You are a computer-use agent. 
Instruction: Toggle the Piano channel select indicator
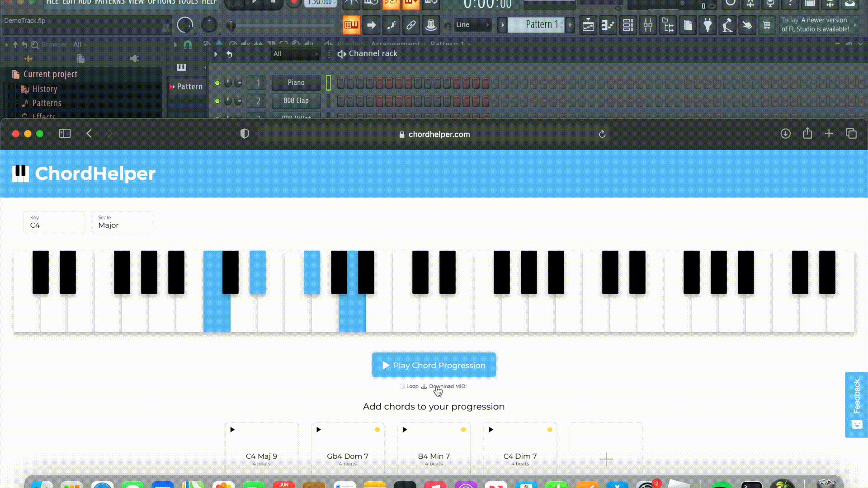[x=329, y=83]
